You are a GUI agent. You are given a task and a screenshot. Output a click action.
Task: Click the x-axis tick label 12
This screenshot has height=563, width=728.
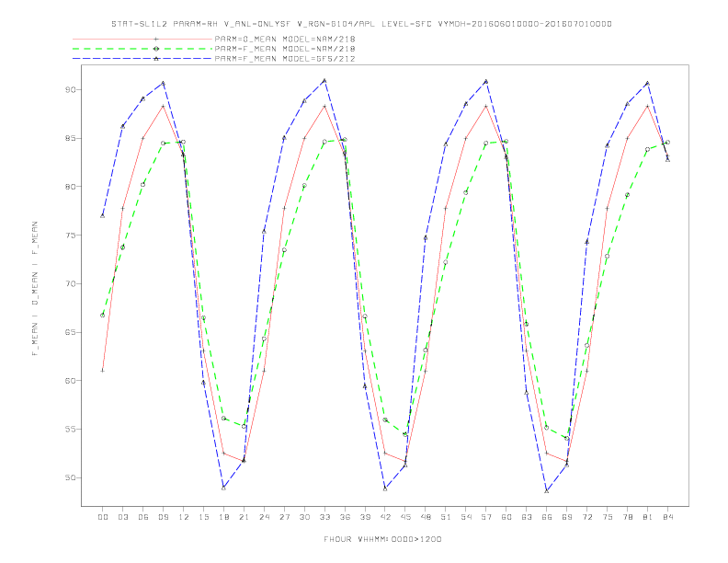184,517
